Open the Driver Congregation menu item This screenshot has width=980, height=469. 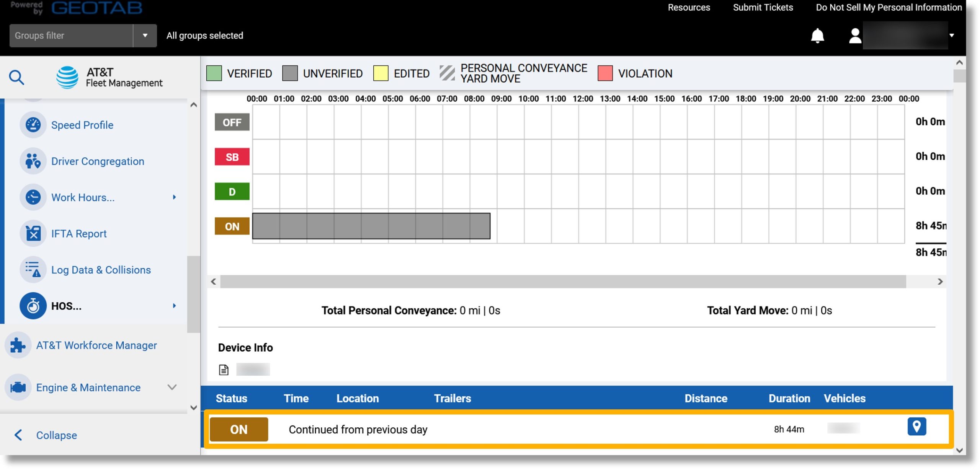98,161
